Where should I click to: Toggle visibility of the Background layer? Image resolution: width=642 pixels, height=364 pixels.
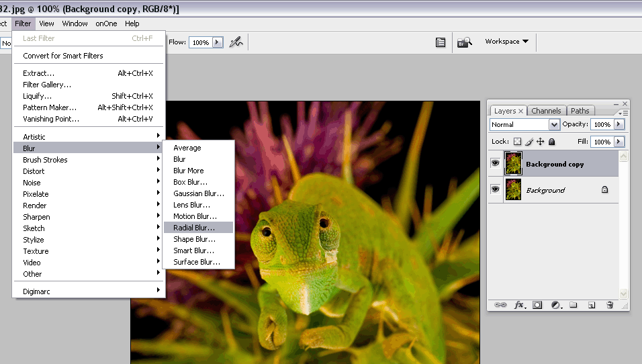click(x=496, y=190)
